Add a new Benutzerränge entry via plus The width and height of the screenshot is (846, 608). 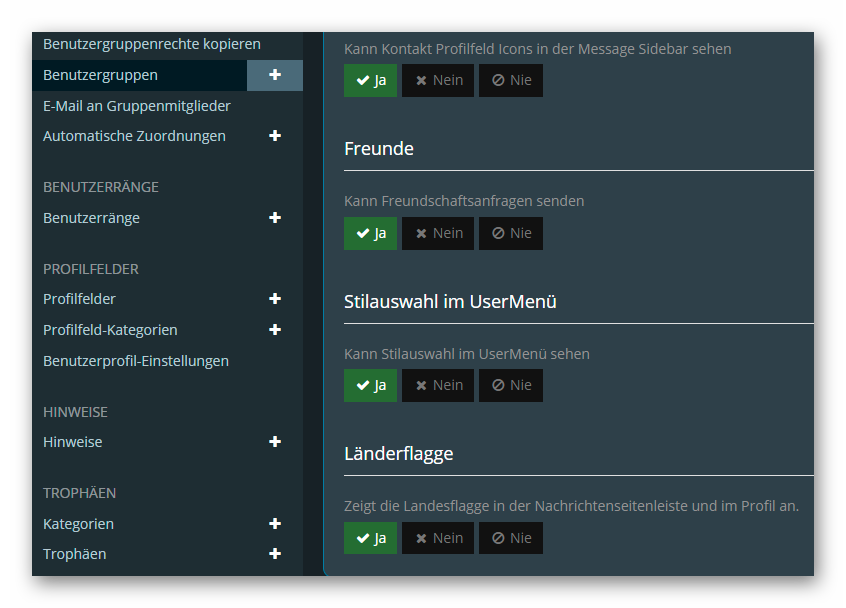click(x=275, y=218)
